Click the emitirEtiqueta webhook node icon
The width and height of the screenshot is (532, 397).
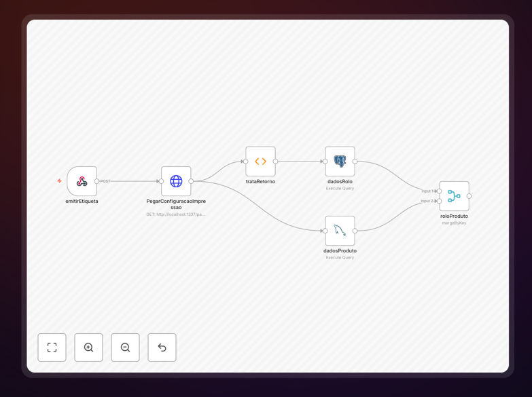coord(82,181)
